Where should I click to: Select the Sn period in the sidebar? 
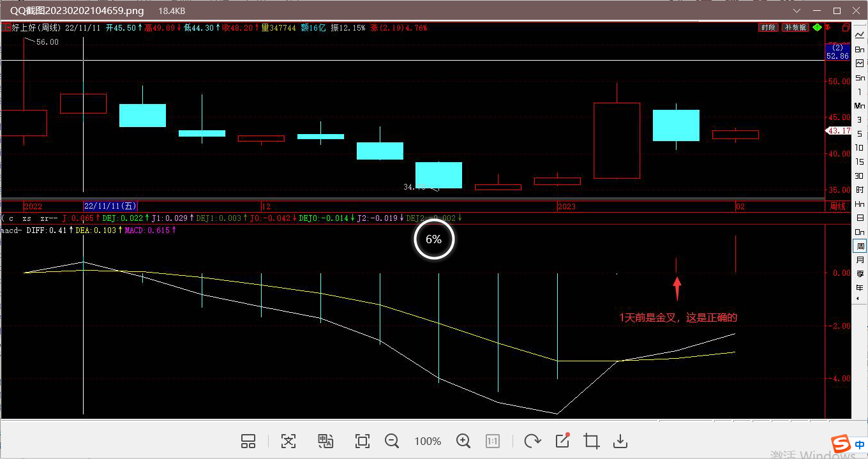pos(860,77)
